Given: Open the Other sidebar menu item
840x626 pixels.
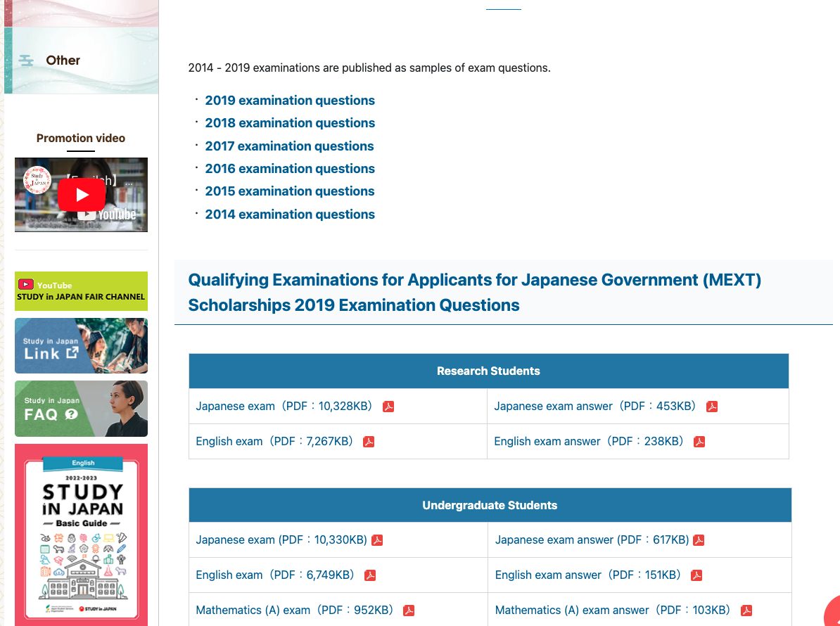Looking at the screenshot, I should click(x=82, y=60).
